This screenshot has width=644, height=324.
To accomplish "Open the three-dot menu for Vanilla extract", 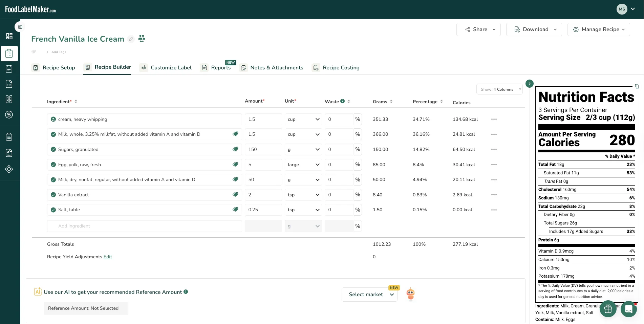I will pos(494,195).
